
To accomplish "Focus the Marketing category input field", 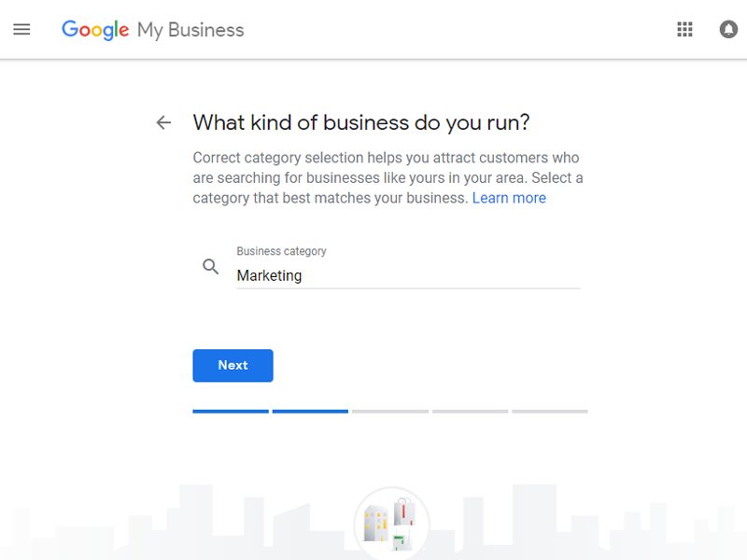I will (408, 275).
